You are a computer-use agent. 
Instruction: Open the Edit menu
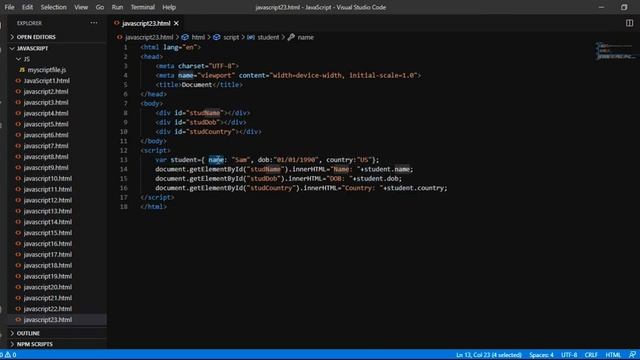tap(27, 7)
